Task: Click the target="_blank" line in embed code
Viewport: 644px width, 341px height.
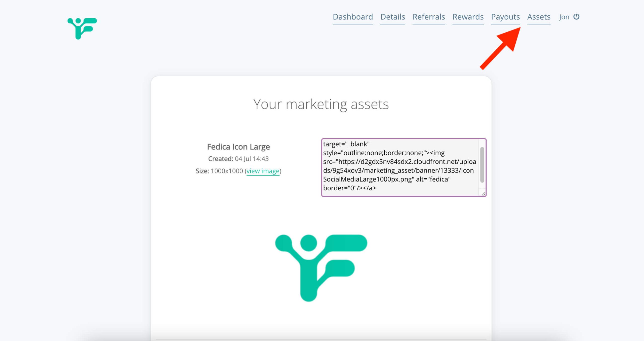Action: [x=346, y=144]
